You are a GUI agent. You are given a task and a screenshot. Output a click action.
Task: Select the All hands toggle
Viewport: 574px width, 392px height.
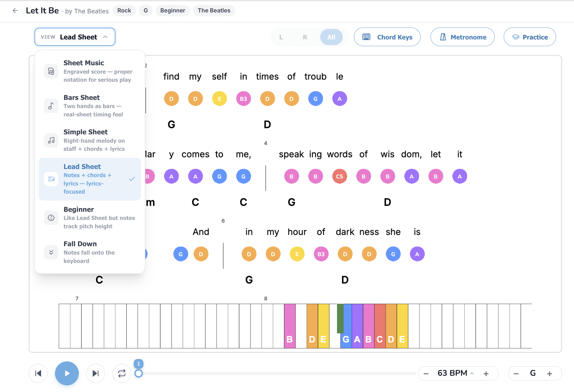pyautogui.click(x=331, y=37)
